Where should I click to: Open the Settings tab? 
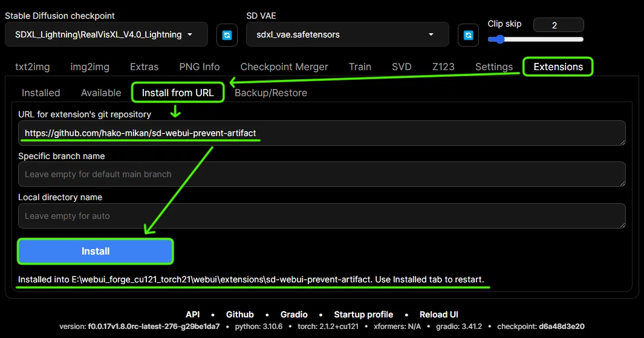(x=494, y=67)
